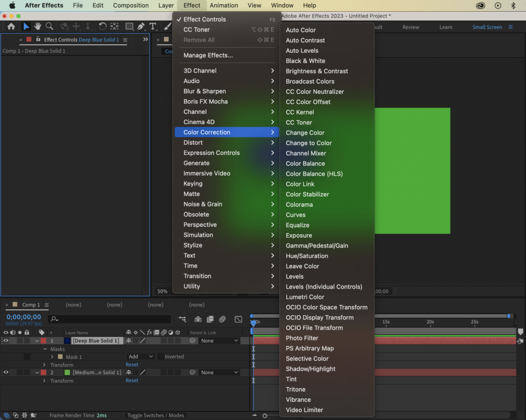Hide the Deep Blue Solid 1 layer

6,340
